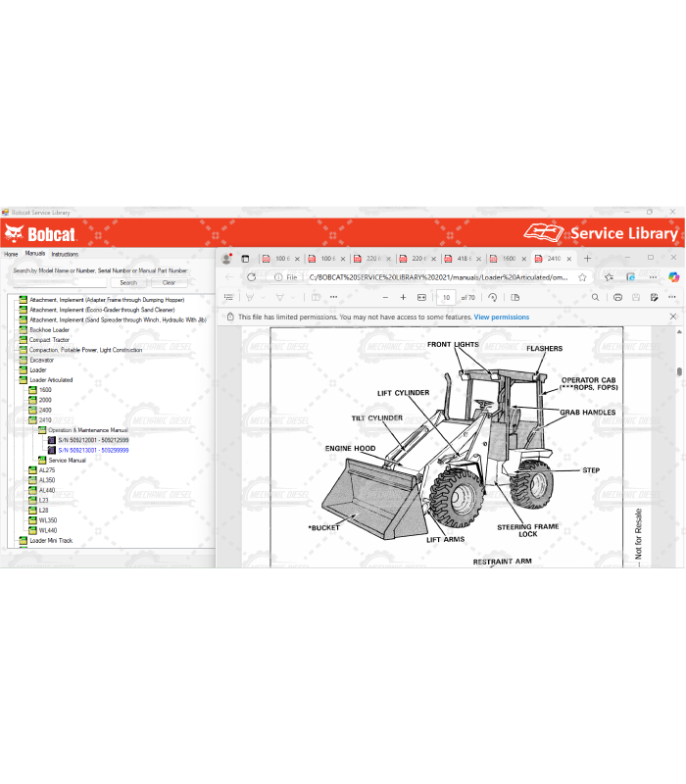This screenshot has height=784, width=686.
Task: Collapse the Operation & Maintenance Manual node
Action: [x=41, y=430]
